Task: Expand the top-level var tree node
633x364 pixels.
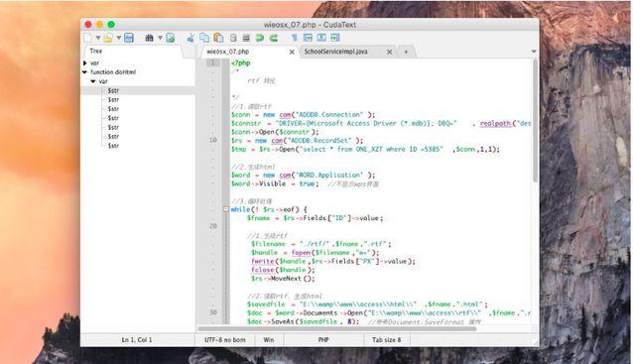Action: click(x=84, y=62)
